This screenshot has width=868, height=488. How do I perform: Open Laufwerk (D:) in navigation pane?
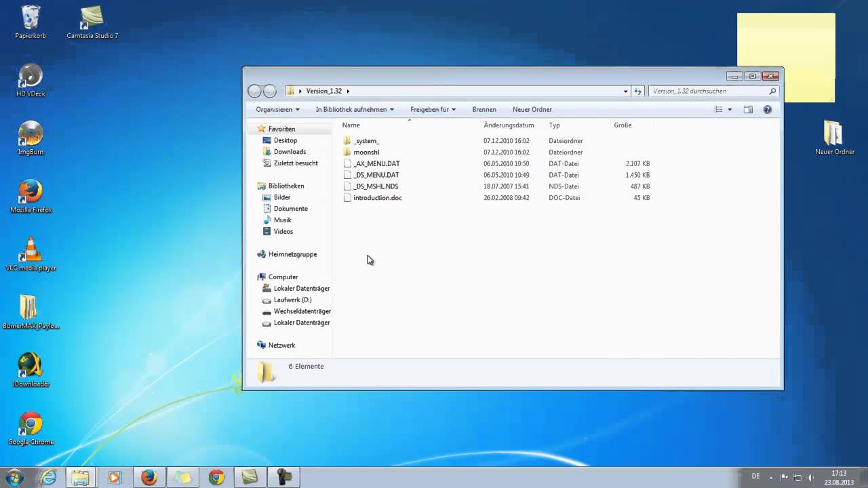click(x=292, y=300)
